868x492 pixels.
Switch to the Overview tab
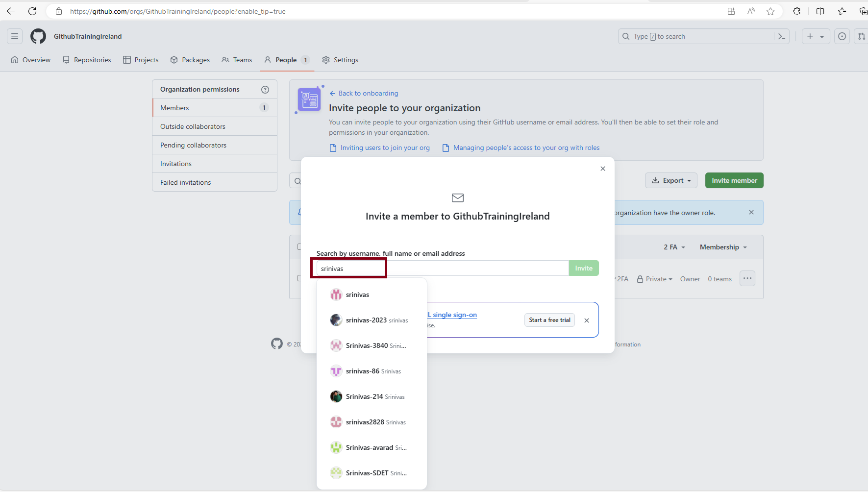coord(31,60)
